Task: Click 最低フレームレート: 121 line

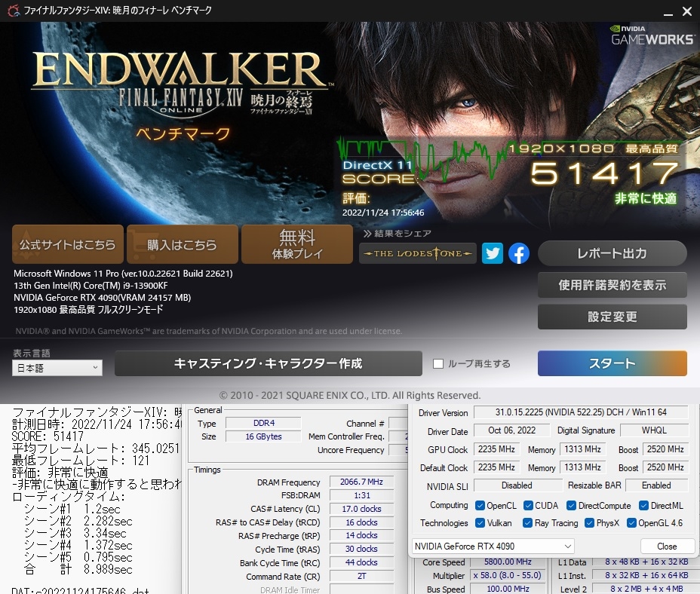Action: coord(81,461)
